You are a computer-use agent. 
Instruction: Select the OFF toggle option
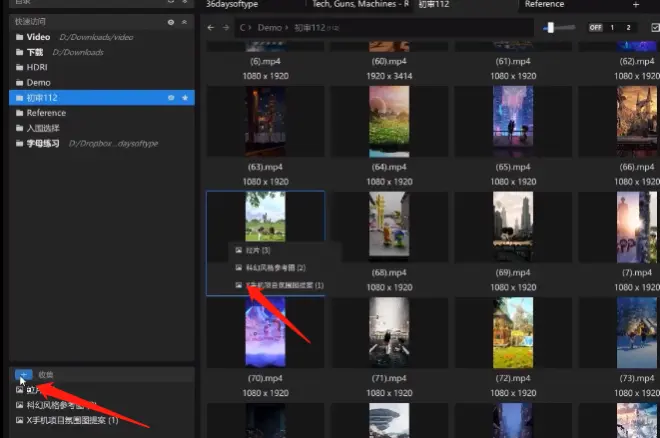pos(596,28)
